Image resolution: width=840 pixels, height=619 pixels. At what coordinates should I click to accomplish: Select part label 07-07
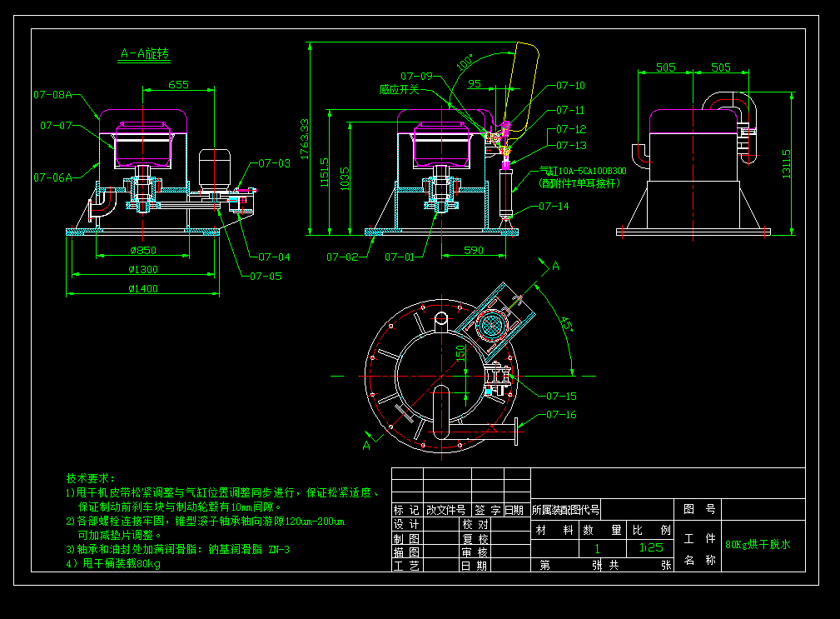coord(56,126)
